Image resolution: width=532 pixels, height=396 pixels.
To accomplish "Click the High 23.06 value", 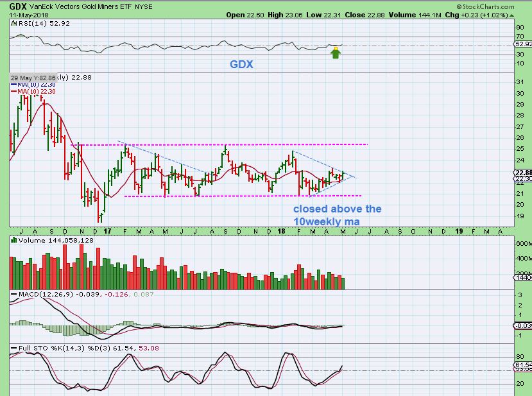I will pos(285,15).
